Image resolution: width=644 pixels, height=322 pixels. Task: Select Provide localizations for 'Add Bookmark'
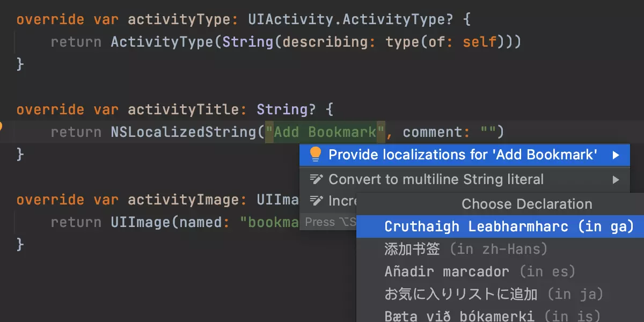(463, 155)
